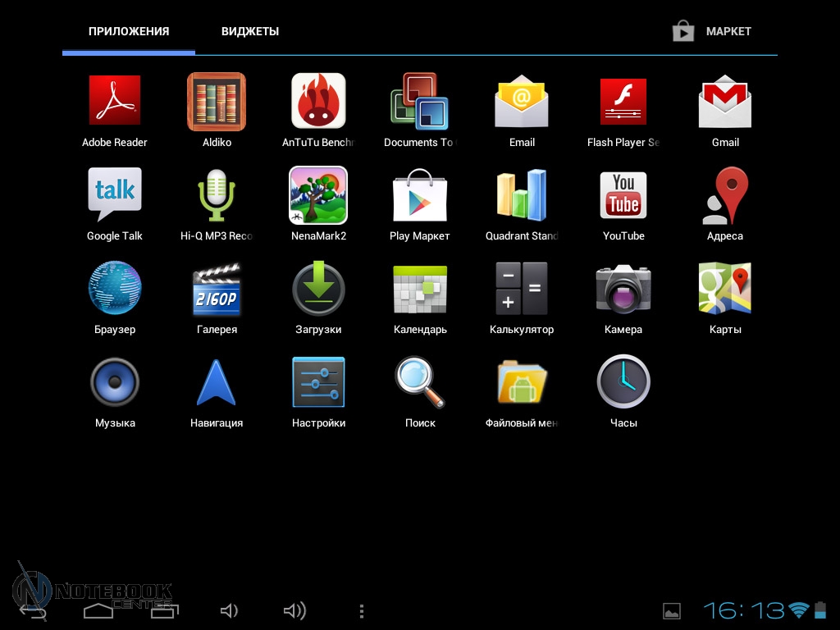Open Google Talk messenger

click(115, 195)
